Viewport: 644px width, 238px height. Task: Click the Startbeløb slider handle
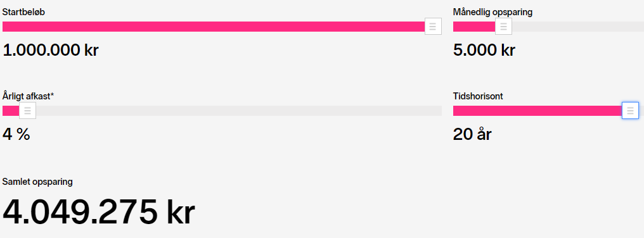click(x=433, y=27)
